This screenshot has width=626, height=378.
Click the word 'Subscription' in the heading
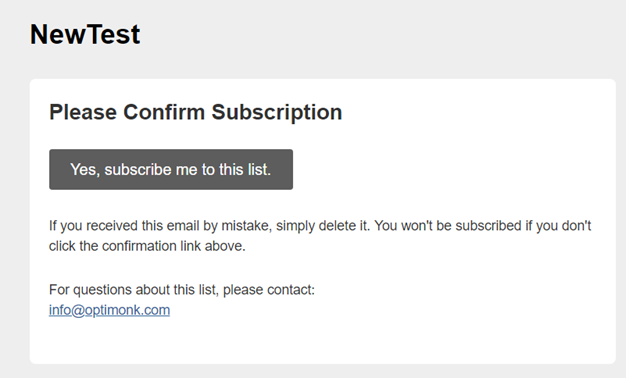(x=277, y=112)
